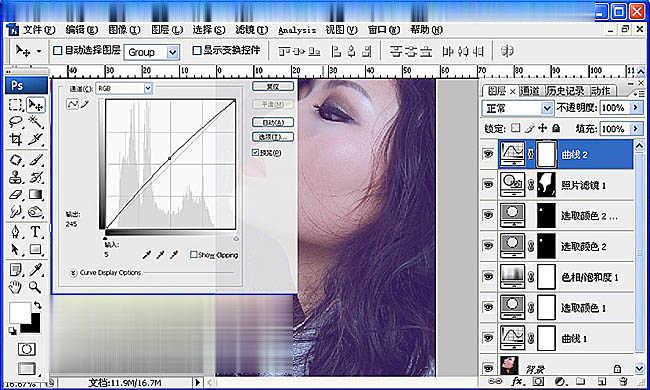The width and height of the screenshot is (650, 390).
Task: Click the 自动 button in Curves
Action: (x=273, y=122)
